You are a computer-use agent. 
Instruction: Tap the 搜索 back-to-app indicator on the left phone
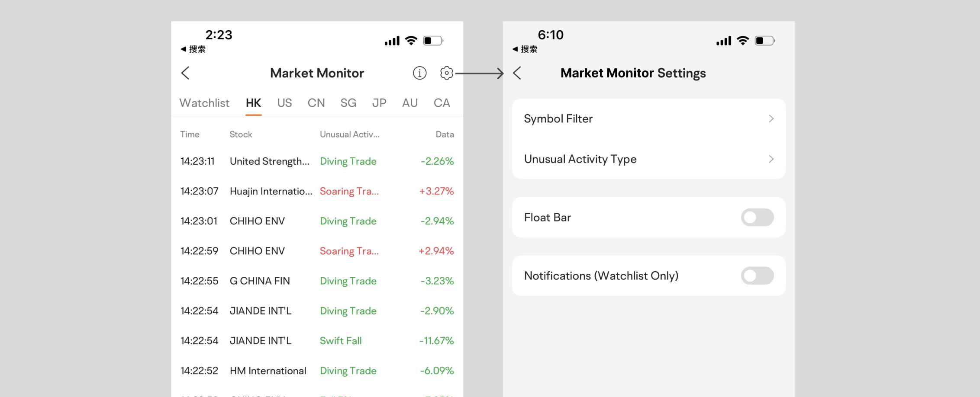(x=193, y=49)
